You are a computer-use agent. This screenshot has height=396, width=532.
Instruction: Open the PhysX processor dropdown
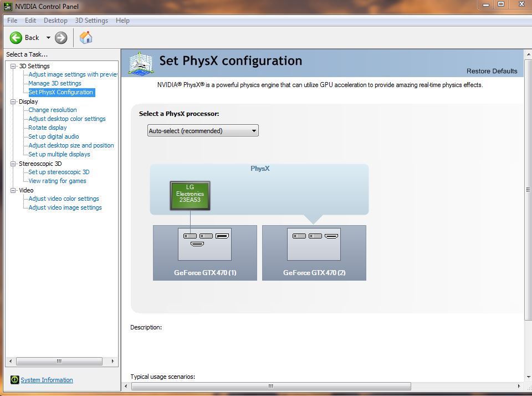[x=203, y=131]
